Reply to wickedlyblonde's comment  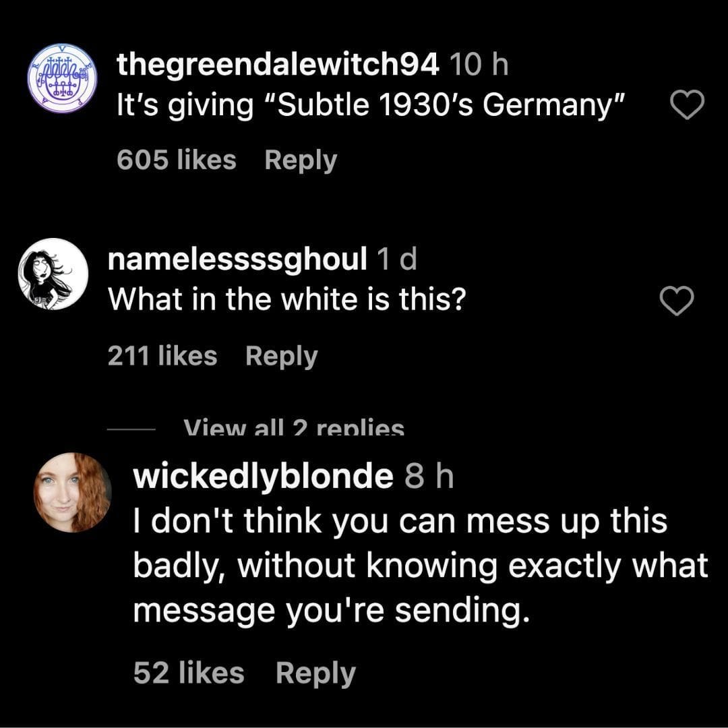(315, 673)
